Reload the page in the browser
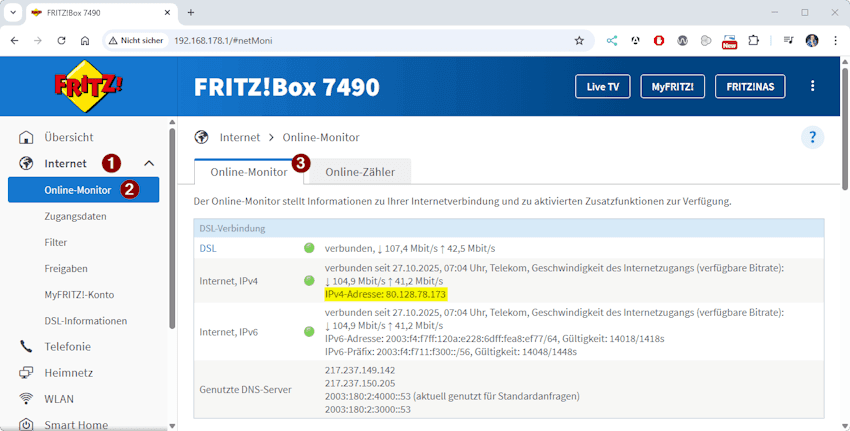 62,41
